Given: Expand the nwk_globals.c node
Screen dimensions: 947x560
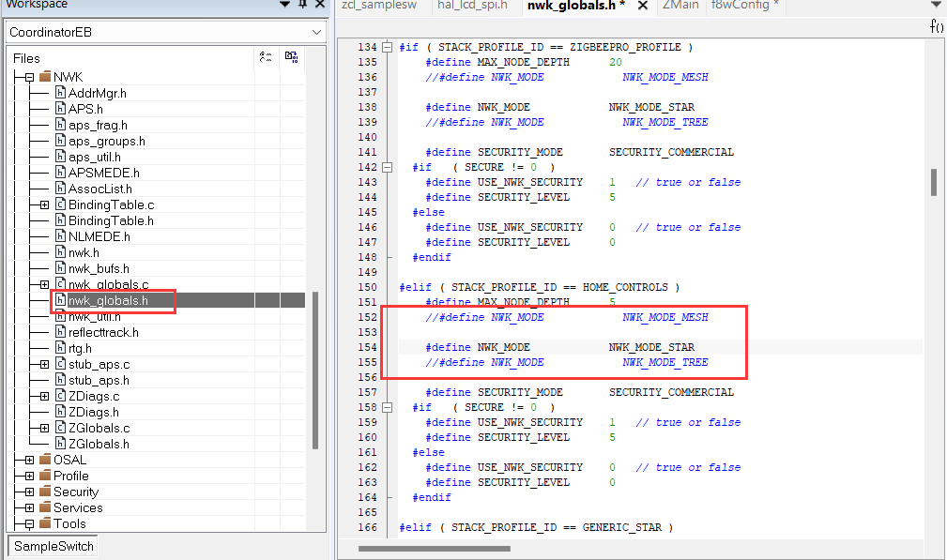Looking at the screenshot, I should tap(44, 284).
